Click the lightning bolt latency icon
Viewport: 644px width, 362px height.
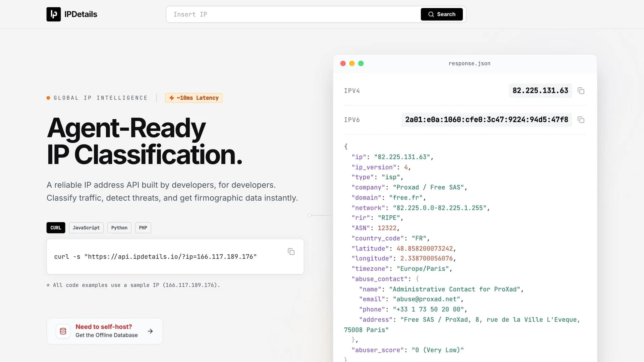tap(172, 98)
